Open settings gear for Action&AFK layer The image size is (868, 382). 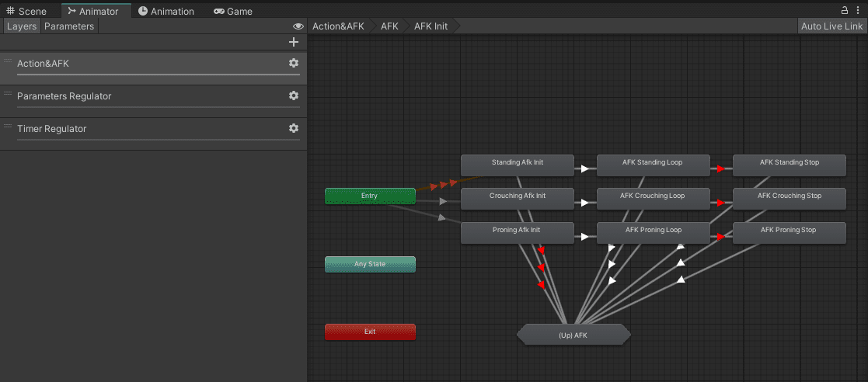point(294,63)
